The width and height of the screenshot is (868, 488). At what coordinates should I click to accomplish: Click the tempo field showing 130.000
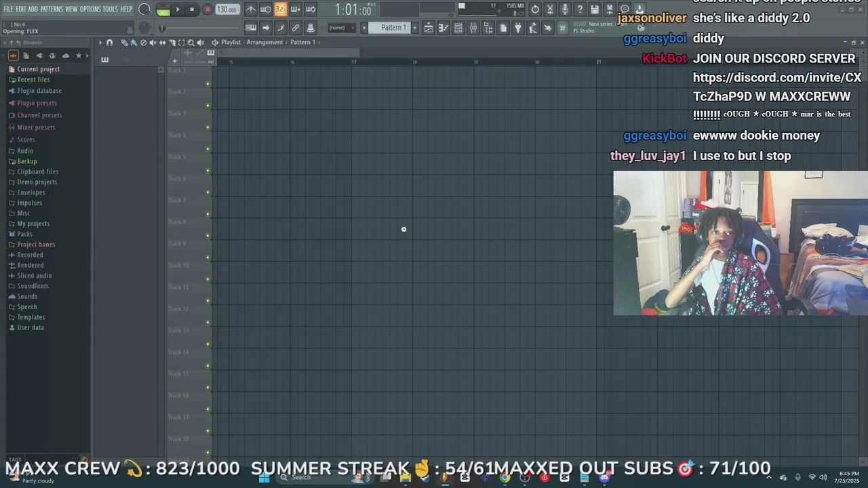227,9
